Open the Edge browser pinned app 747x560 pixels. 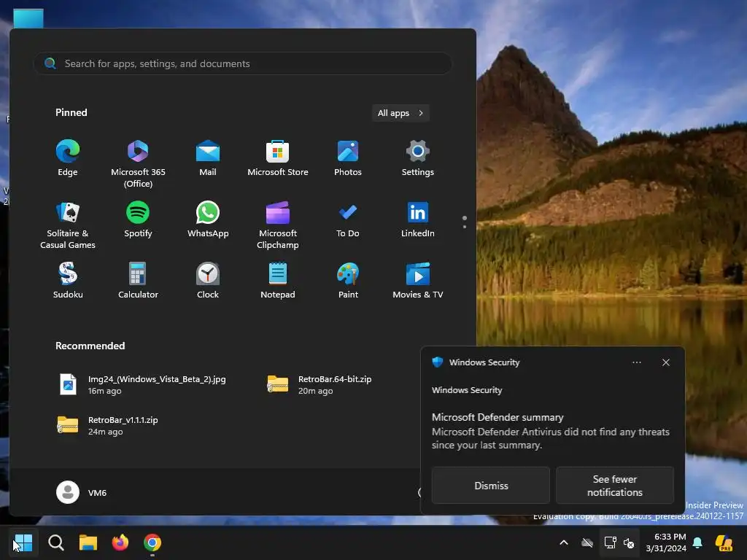tap(68, 158)
